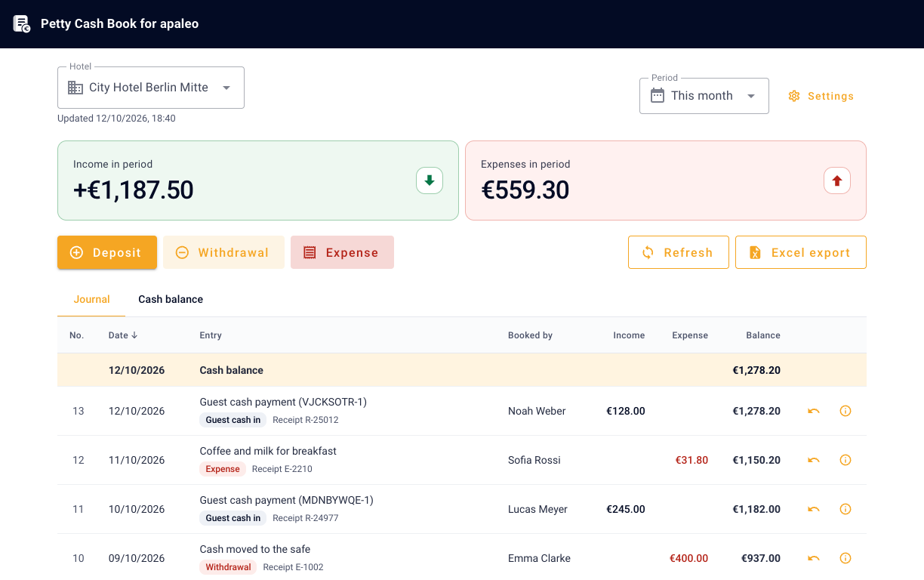The height and width of the screenshot is (580, 924).
Task: Click the Expense button
Action: (342, 252)
